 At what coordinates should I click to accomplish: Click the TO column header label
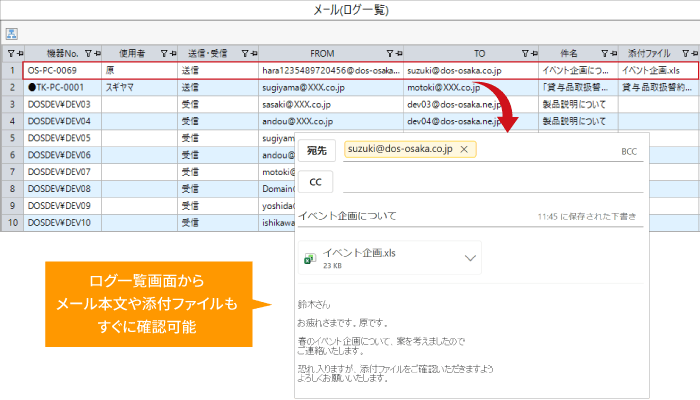point(479,54)
